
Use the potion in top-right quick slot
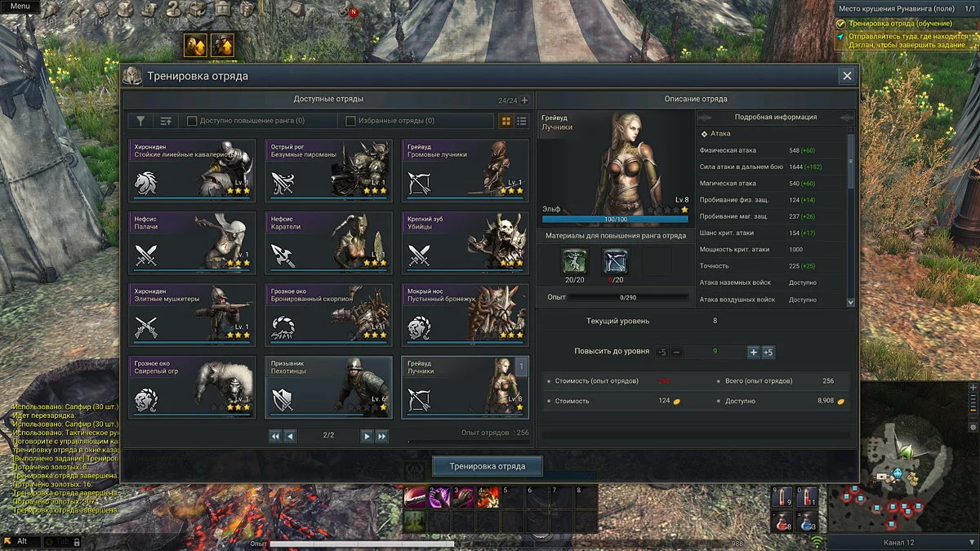tap(807, 495)
